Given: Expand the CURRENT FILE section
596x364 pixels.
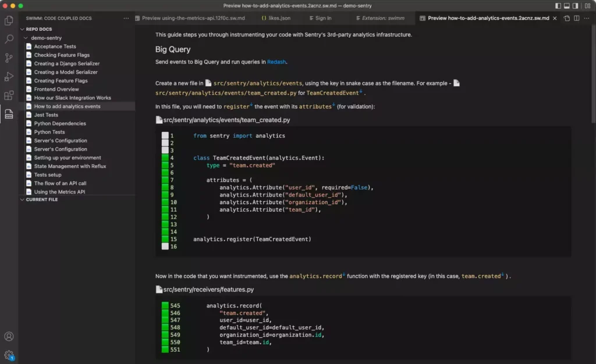Looking at the screenshot, I should pyautogui.click(x=41, y=199).
